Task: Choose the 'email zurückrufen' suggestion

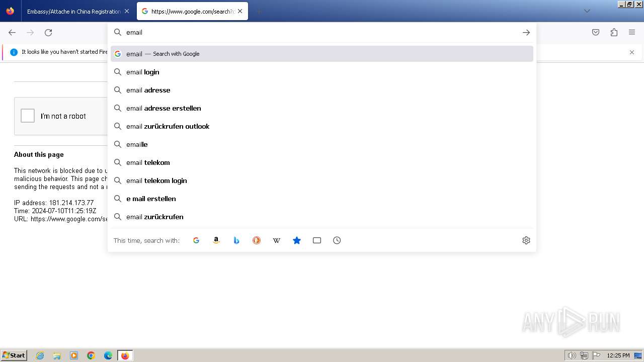Action: point(322,217)
